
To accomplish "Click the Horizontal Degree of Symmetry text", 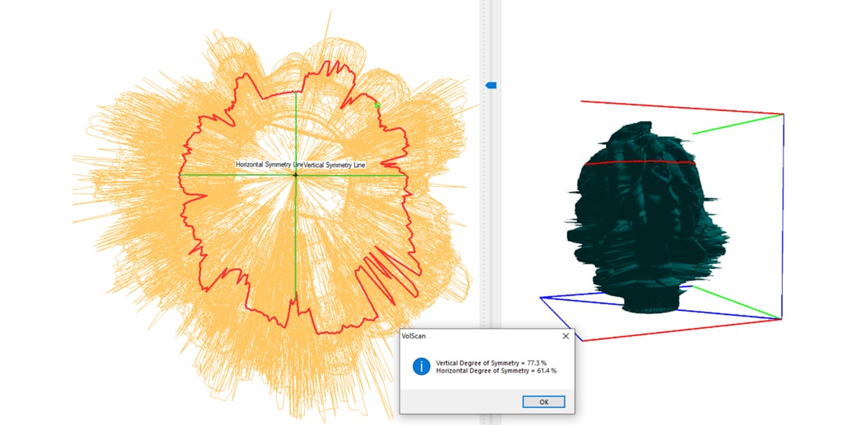I will pyautogui.click(x=496, y=370).
